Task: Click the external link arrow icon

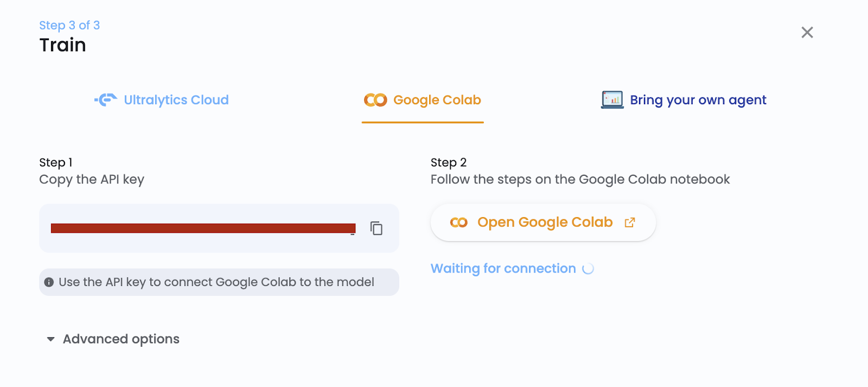Action: [630, 223]
